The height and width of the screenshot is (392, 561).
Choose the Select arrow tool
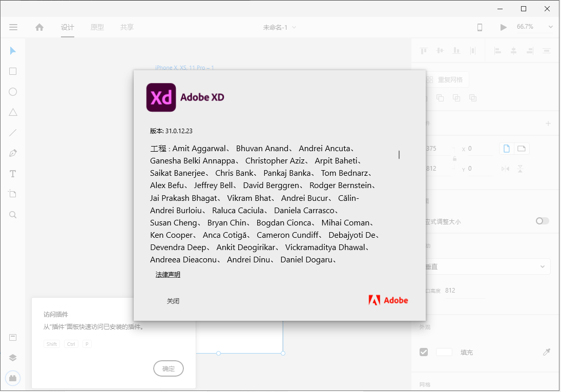13,51
